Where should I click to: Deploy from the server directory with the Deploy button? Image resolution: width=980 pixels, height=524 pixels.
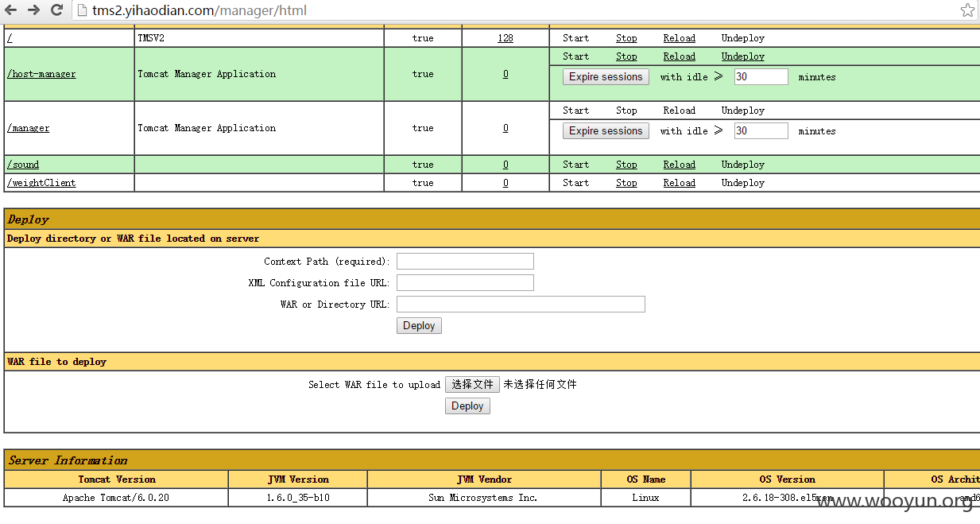click(x=419, y=326)
